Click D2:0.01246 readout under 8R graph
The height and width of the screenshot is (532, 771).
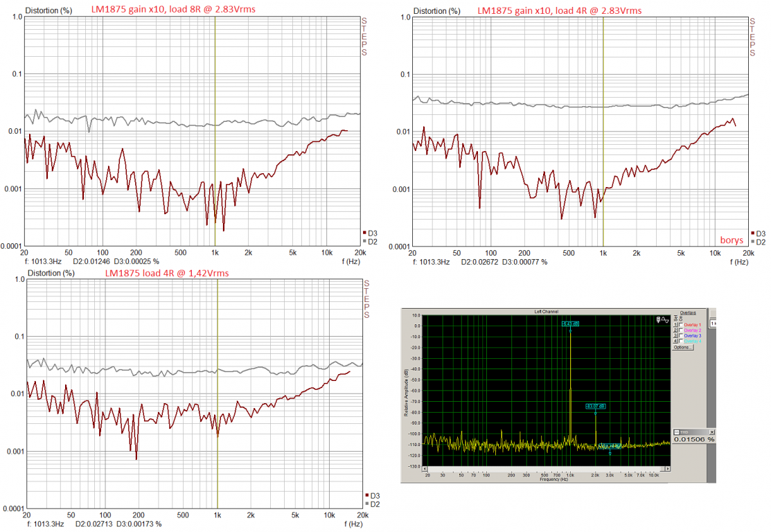(x=91, y=262)
